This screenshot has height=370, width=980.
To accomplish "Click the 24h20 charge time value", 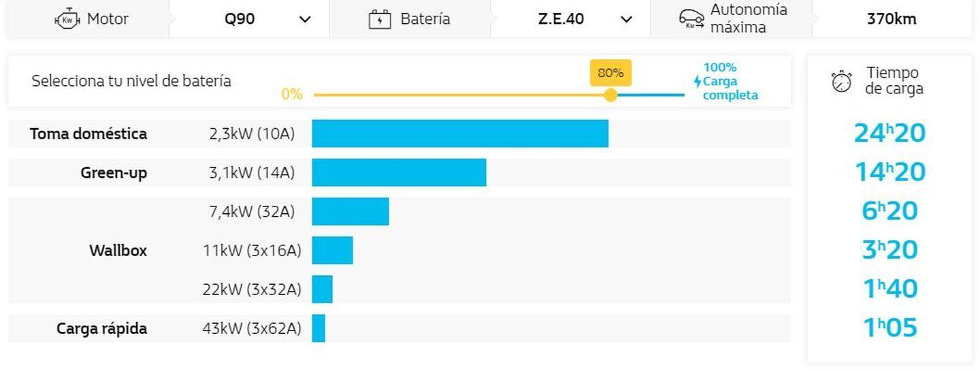I will coord(889,134).
